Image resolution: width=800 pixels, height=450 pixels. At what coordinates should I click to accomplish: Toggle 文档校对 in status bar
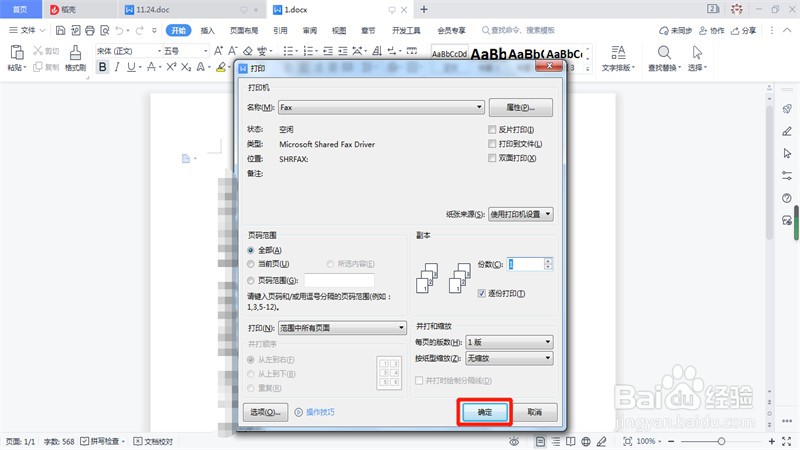pos(153,441)
